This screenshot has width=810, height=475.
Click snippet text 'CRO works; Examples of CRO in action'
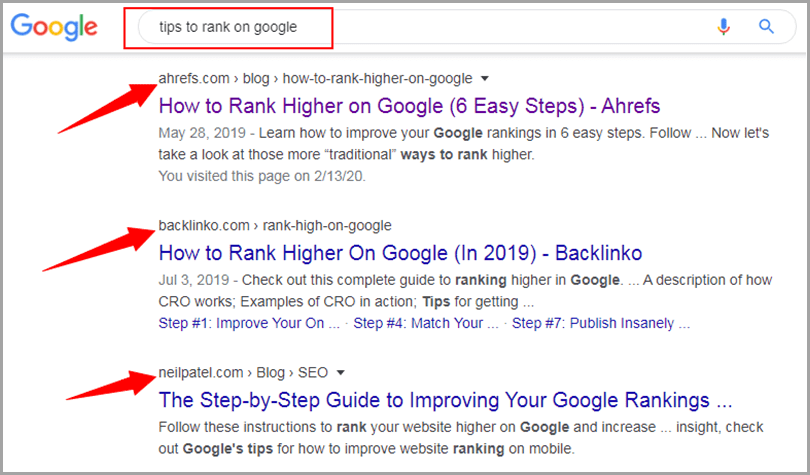click(287, 302)
